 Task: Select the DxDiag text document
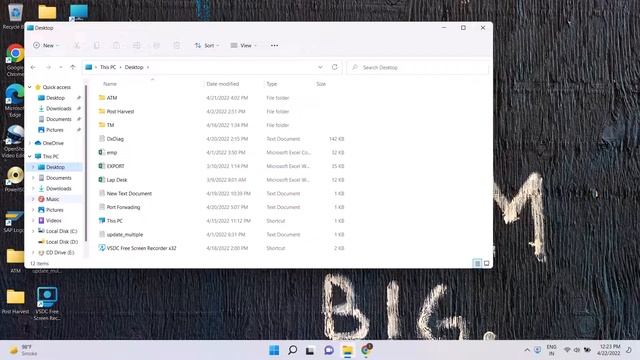tap(222, 139)
